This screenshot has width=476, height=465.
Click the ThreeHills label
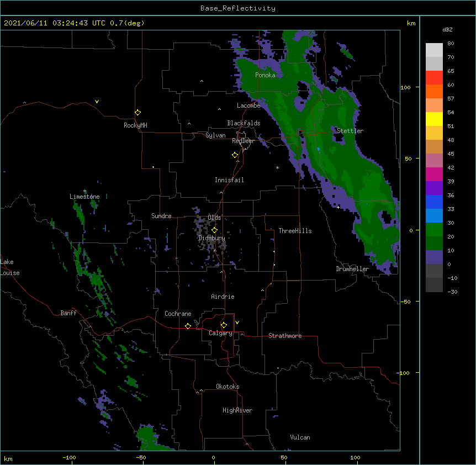[x=295, y=231]
